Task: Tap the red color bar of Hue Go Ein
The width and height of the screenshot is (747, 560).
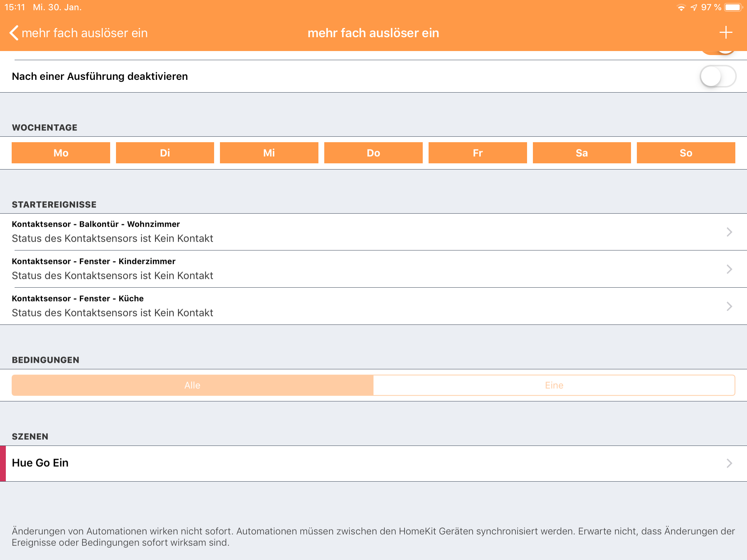Action: (3, 463)
